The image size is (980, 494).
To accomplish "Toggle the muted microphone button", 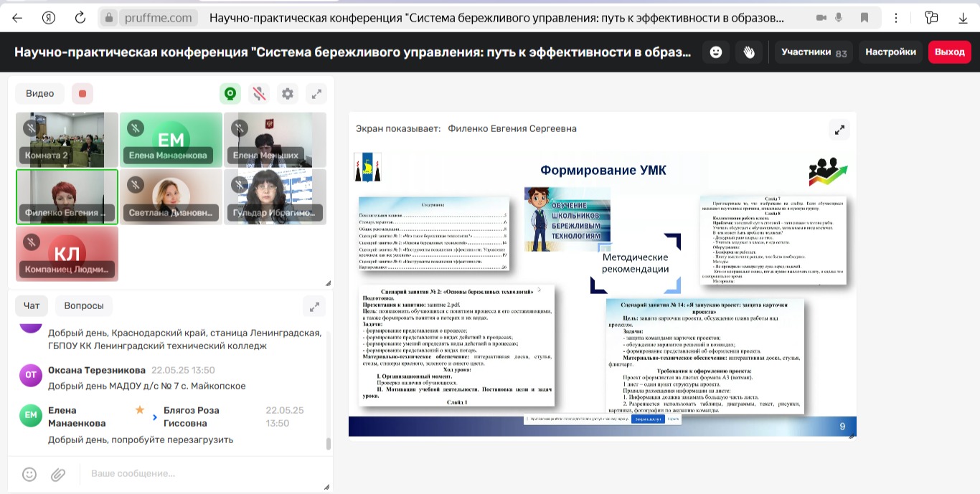I will [x=259, y=94].
